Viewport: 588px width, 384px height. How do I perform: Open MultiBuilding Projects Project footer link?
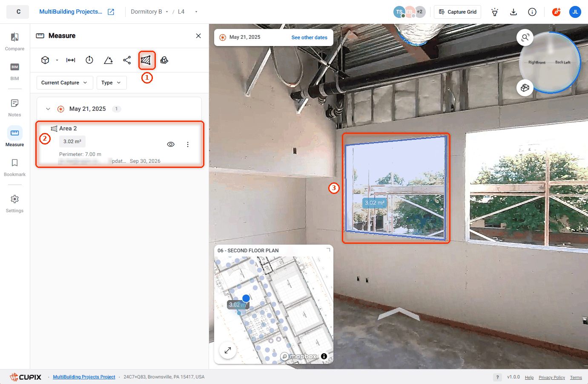tap(84, 377)
